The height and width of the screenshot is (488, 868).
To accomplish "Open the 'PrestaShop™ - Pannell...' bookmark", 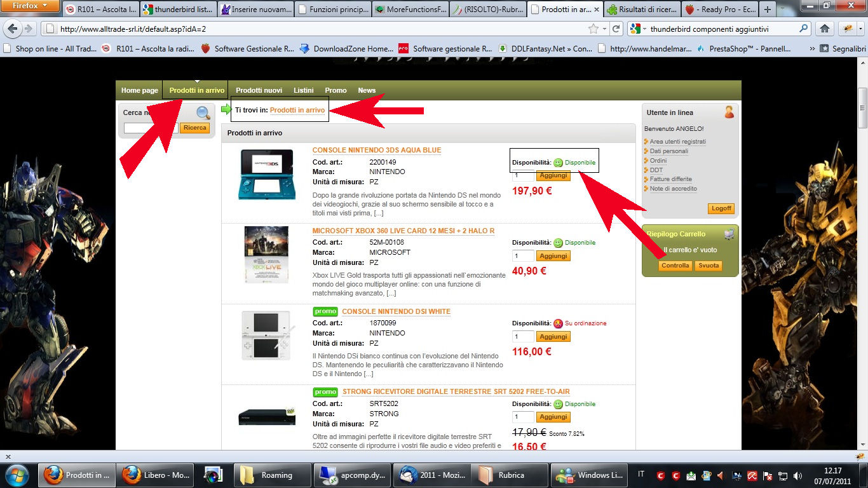I will tap(743, 48).
